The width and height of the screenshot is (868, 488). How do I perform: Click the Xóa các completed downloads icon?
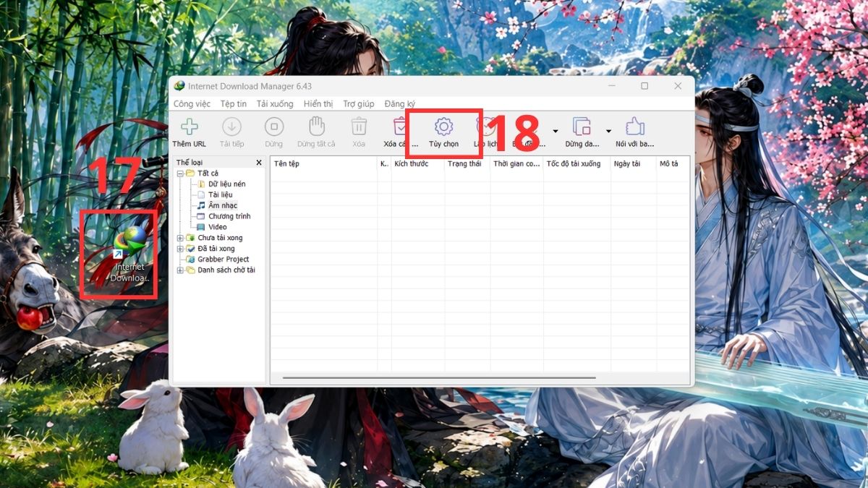[399, 127]
